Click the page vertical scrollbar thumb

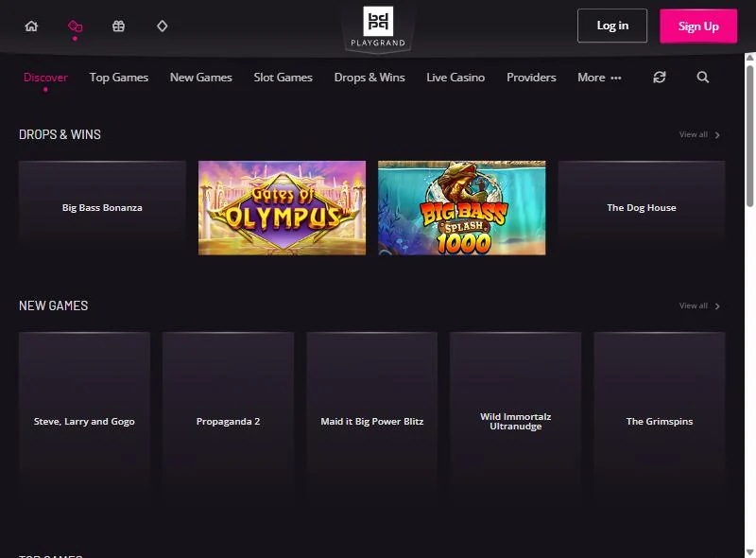pos(749,135)
